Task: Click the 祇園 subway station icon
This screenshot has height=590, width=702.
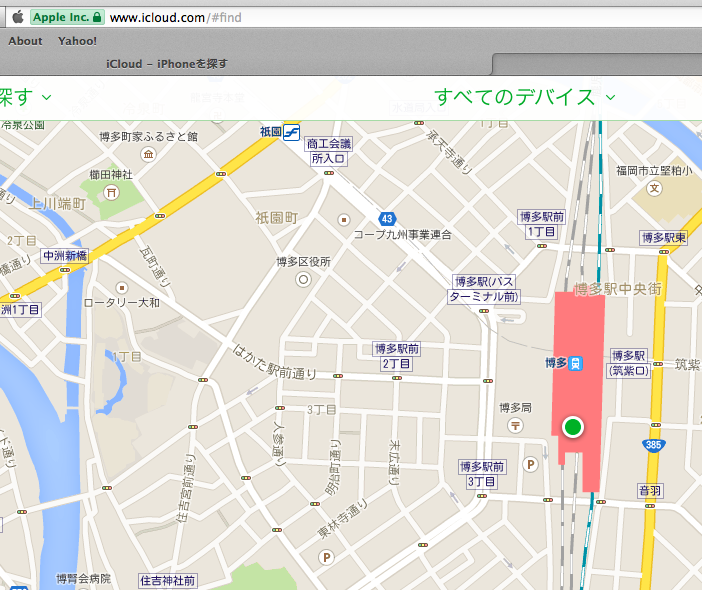Action: pyautogui.click(x=291, y=133)
